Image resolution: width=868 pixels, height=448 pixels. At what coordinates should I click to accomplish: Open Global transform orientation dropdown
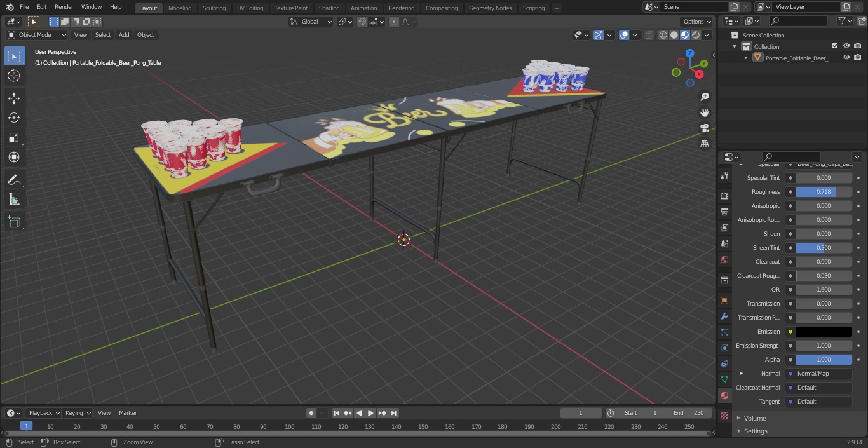311,22
